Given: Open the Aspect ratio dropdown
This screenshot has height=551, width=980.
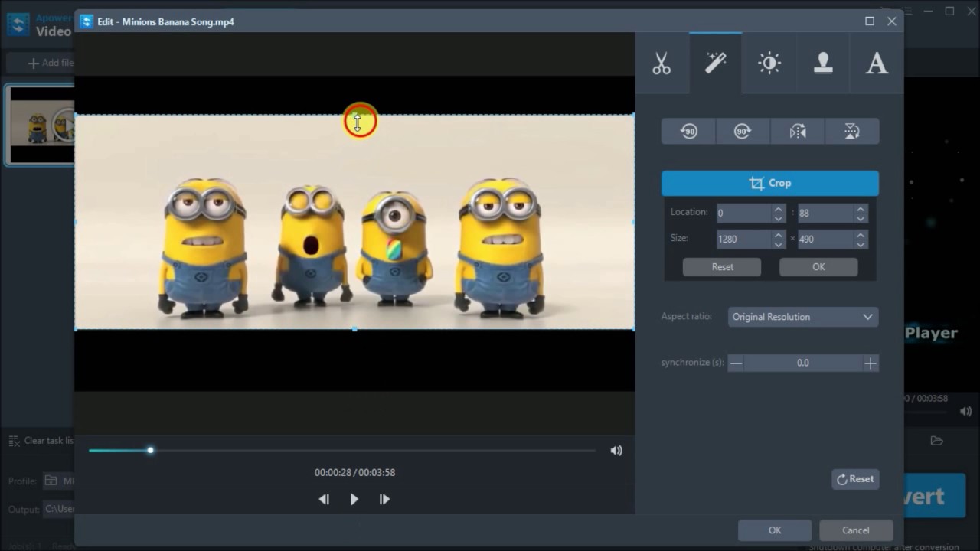Looking at the screenshot, I should coord(802,317).
